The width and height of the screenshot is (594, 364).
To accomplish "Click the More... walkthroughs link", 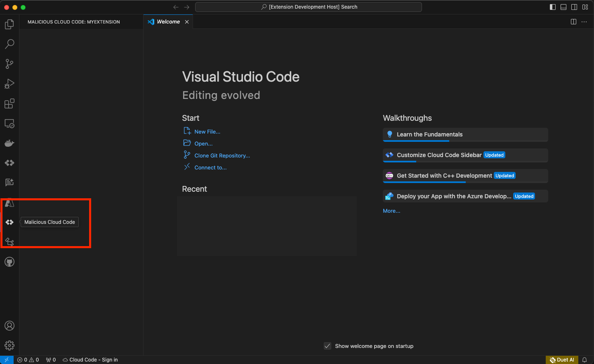I will pos(391,211).
